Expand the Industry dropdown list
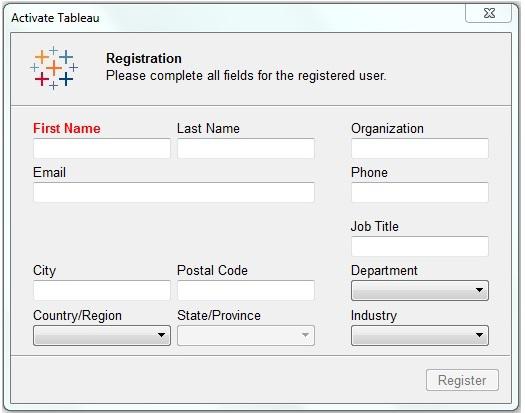 click(x=420, y=335)
